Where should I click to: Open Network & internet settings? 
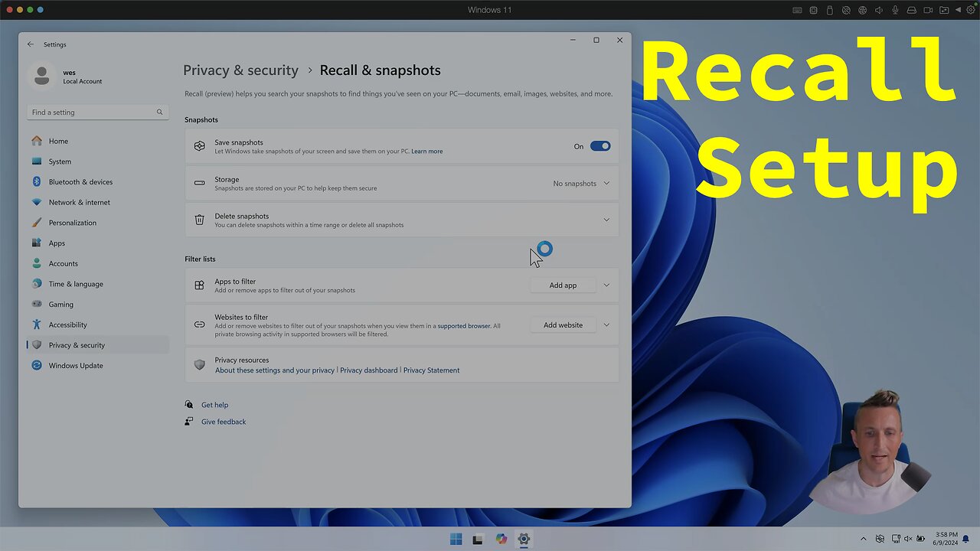(x=97, y=202)
